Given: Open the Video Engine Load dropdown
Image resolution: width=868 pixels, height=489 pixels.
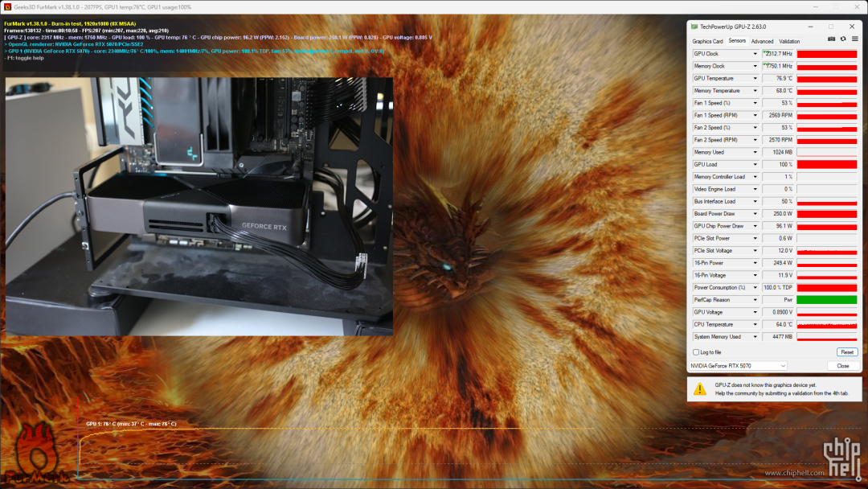Looking at the screenshot, I should (x=755, y=189).
